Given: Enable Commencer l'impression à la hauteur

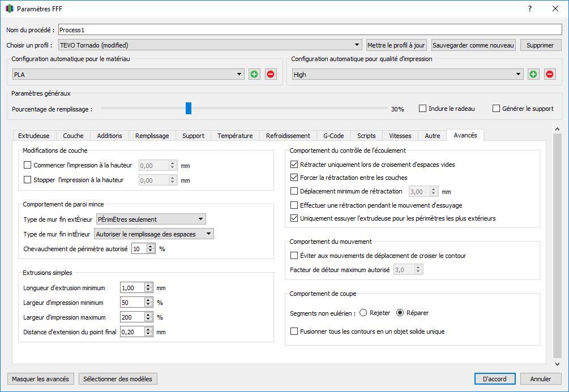Looking at the screenshot, I should tap(27, 165).
